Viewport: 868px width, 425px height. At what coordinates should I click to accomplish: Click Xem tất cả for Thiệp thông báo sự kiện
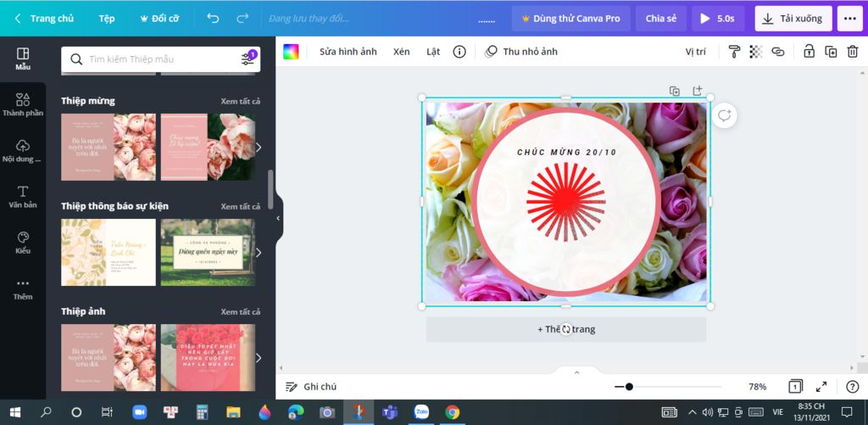[240, 207]
